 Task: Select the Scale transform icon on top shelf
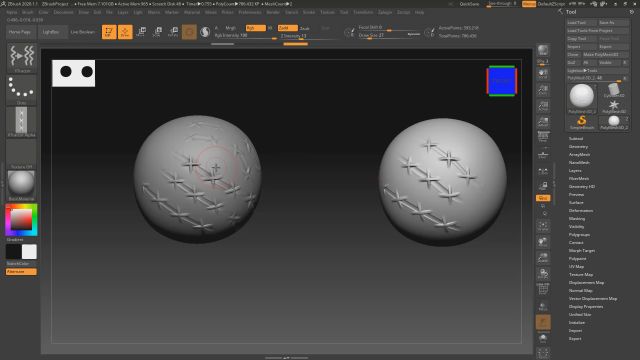pos(157,32)
